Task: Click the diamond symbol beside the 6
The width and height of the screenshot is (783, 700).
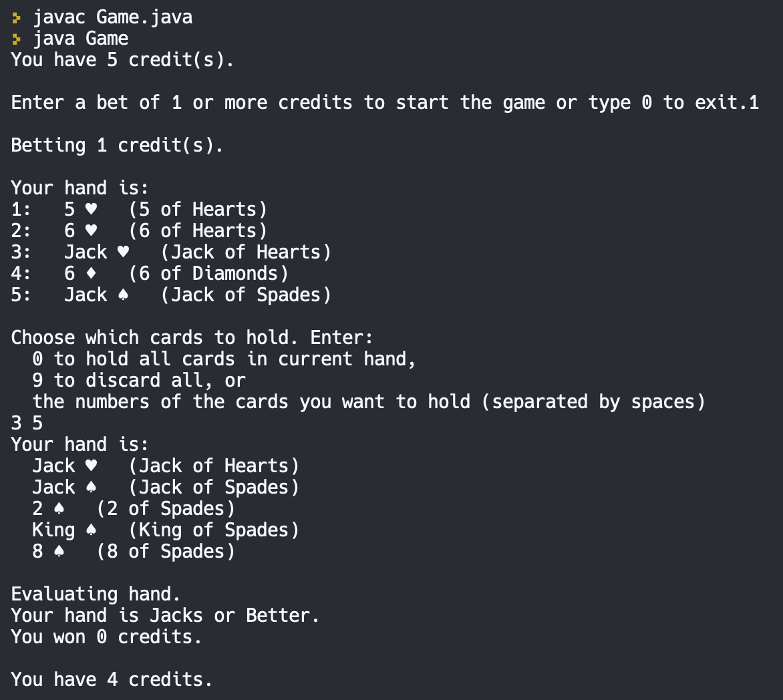Action: tap(91, 274)
